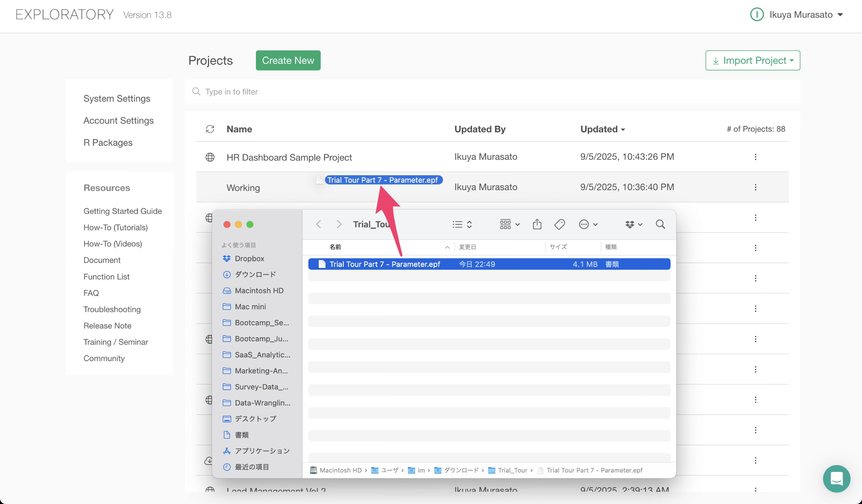Click the yellow minimize button in Finder

tap(238, 224)
